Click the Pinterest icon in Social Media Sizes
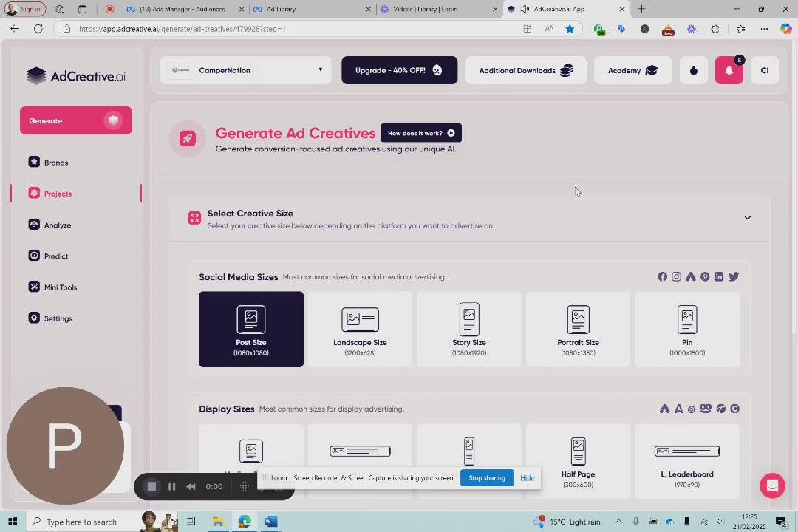 click(x=705, y=277)
